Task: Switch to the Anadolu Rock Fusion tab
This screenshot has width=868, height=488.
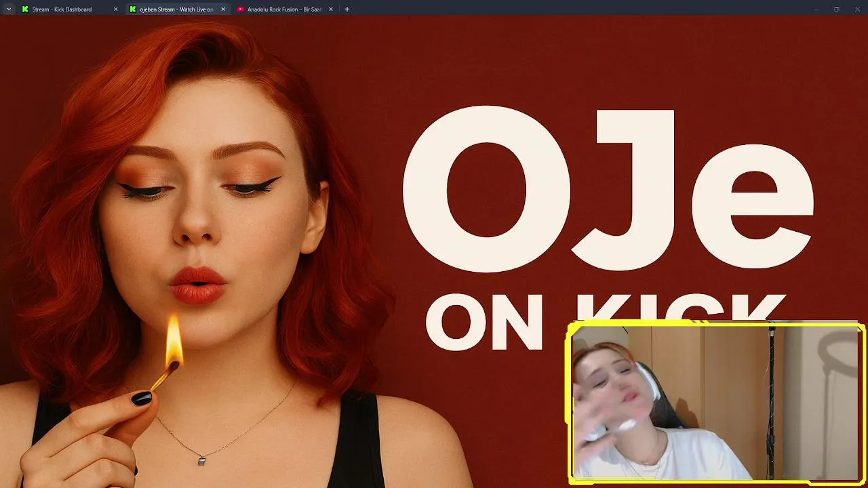Action: click(285, 9)
